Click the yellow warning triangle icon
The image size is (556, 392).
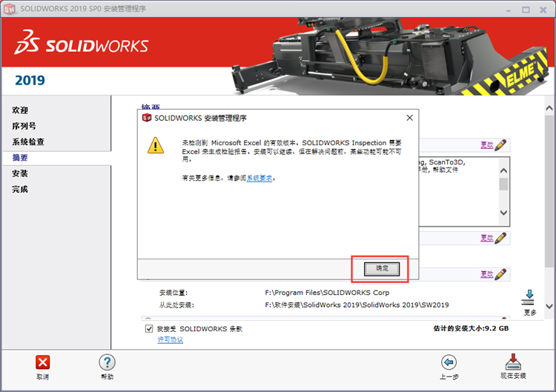pos(156,145)
